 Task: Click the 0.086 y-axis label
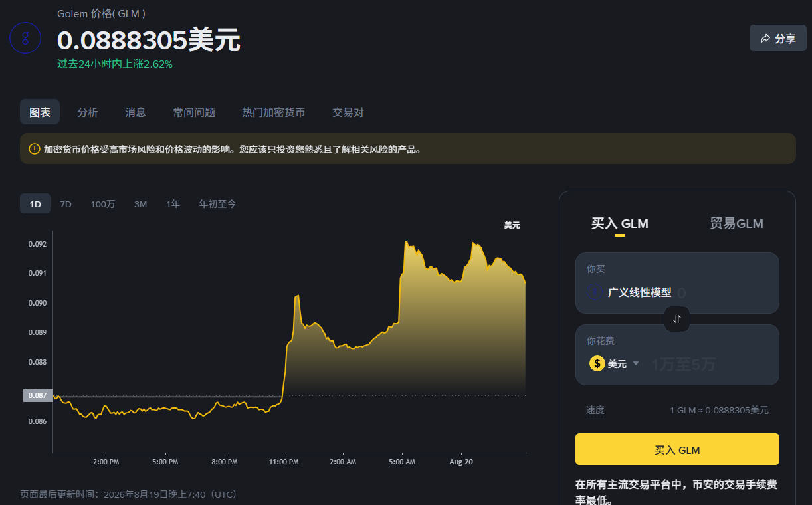pyautogui.click(x=37, y=421)
